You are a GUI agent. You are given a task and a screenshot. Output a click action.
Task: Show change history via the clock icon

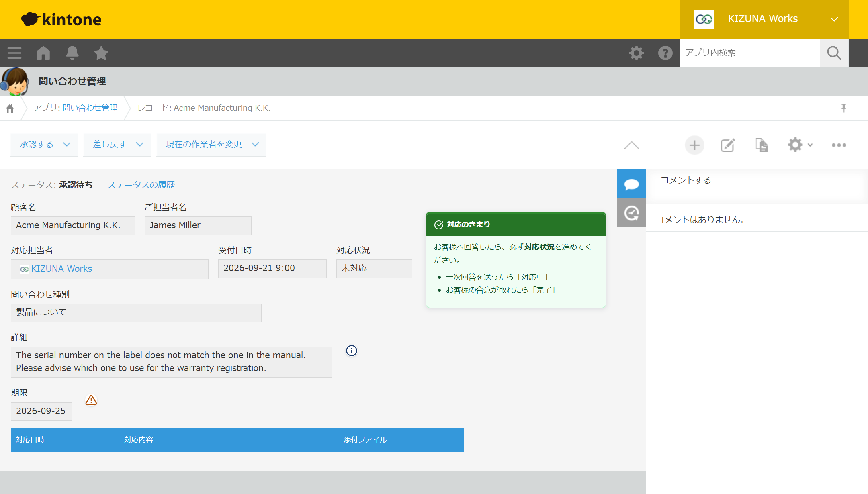[x=632, y=213]
